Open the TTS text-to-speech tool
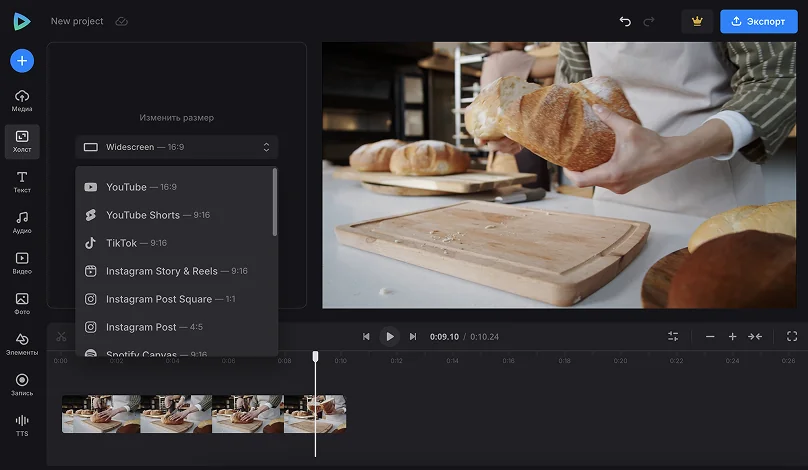This screenshot has width=808, height=470. click(22, 426)
